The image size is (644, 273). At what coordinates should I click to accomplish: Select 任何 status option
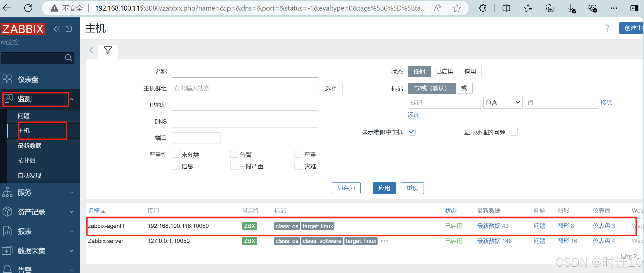(419, 72)
